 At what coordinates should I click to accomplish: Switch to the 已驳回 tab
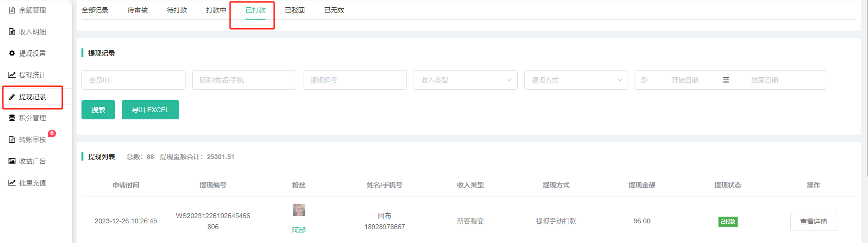point(295,10)
